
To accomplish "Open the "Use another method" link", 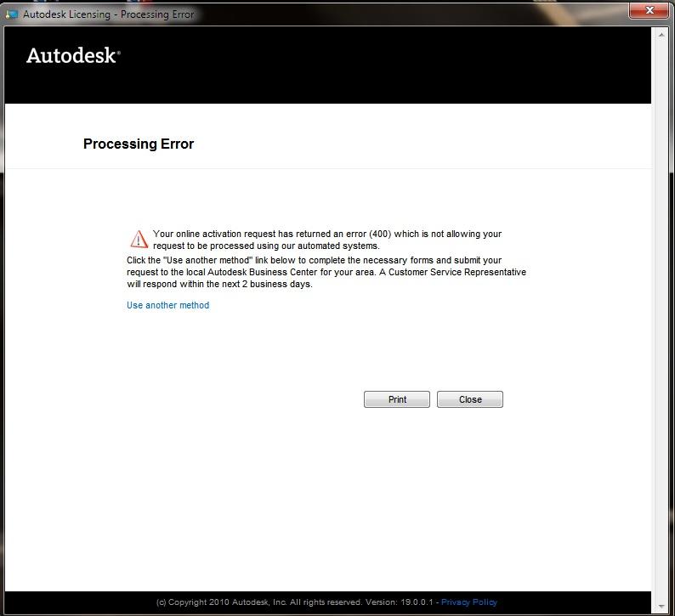I will [x=167, y=305].
